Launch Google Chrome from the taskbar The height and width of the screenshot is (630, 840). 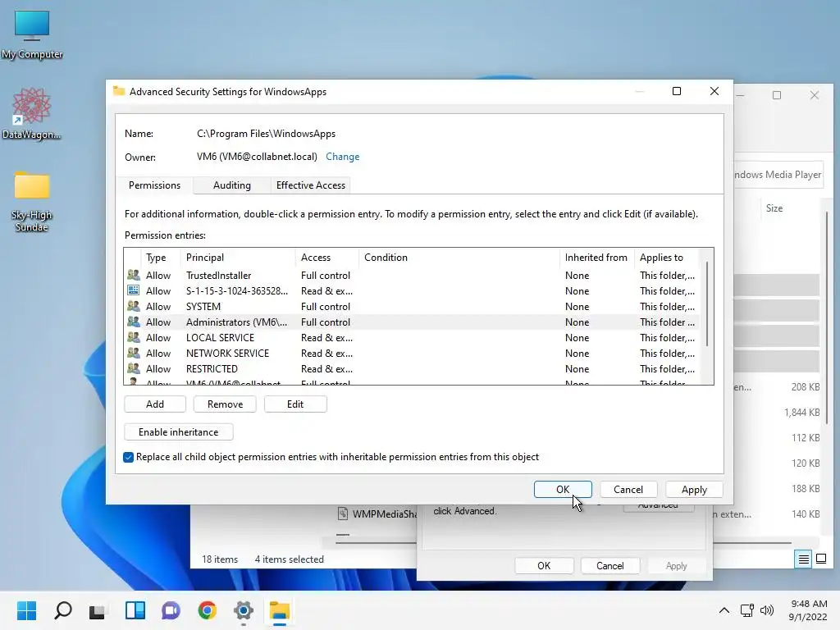pos(208,610)
